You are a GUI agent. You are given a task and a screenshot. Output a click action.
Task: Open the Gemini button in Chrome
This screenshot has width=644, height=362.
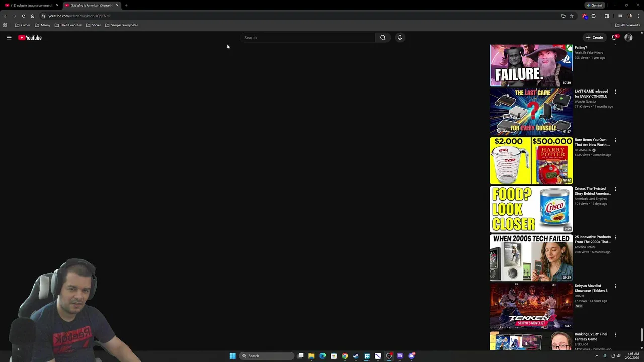[x=594, y=5]
